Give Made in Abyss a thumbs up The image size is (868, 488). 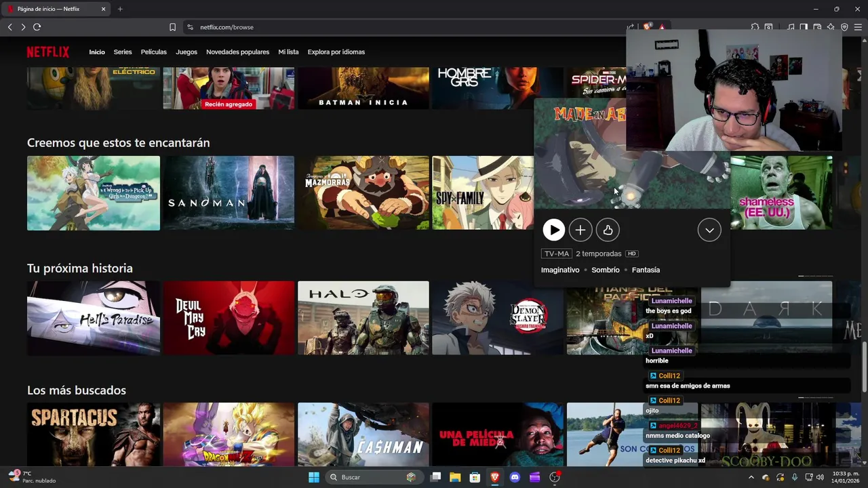coord(608,230)
